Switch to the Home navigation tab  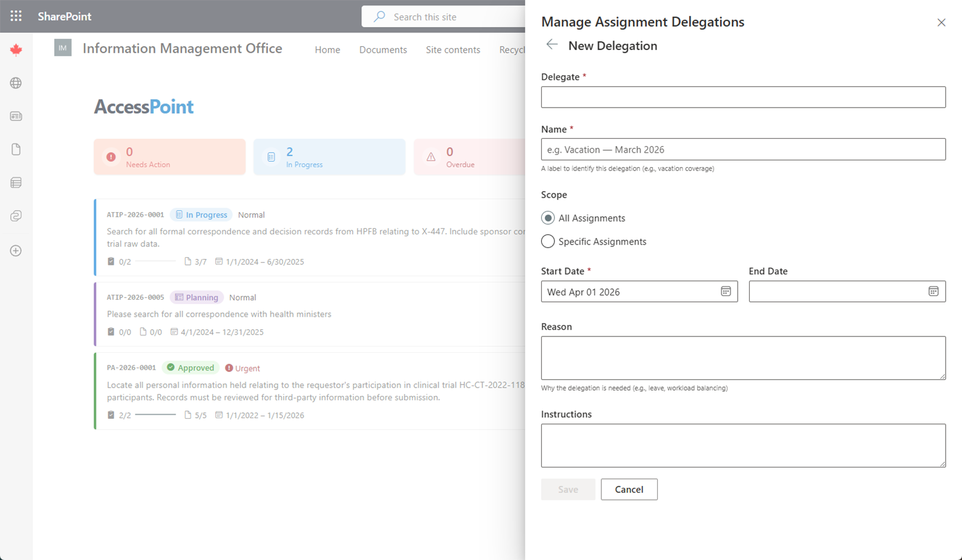tap(327, 49)
